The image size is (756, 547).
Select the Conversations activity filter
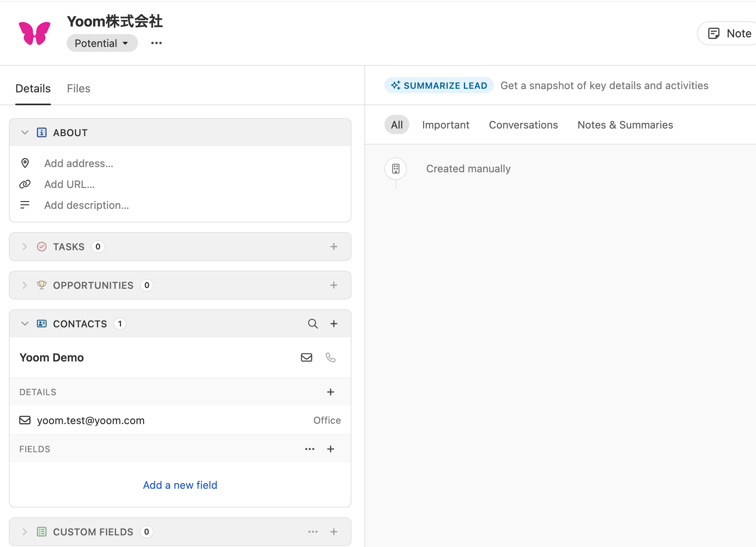coord(523,125)
